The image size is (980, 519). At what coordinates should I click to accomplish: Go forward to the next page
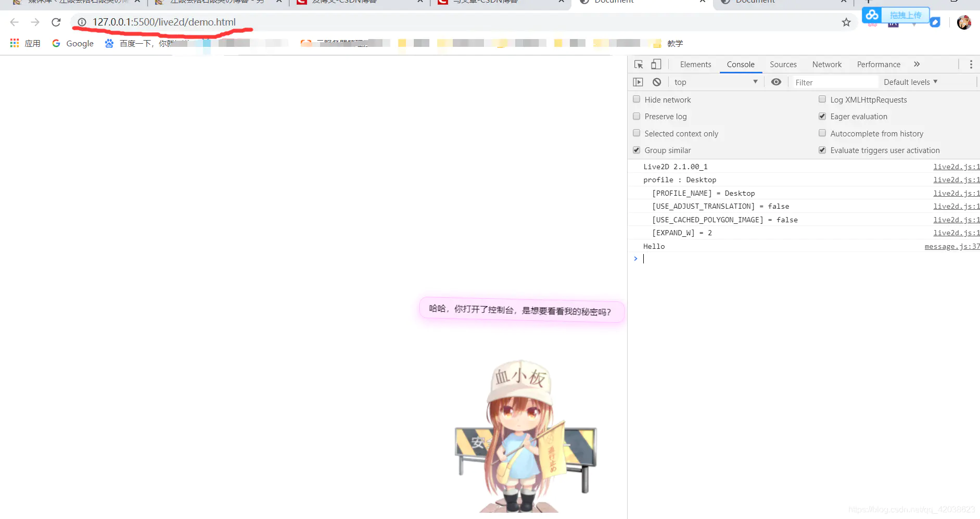click(x=35, y=22)
